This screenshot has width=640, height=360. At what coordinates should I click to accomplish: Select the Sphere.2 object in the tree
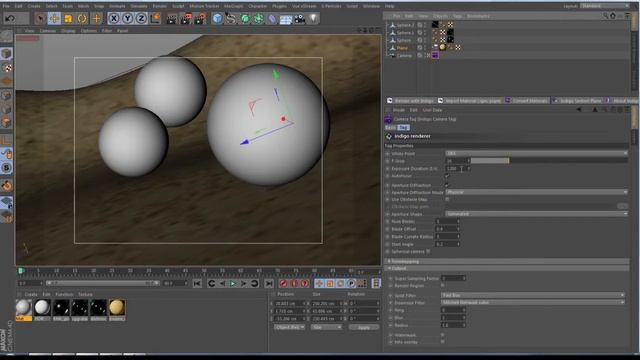(405, 25)
